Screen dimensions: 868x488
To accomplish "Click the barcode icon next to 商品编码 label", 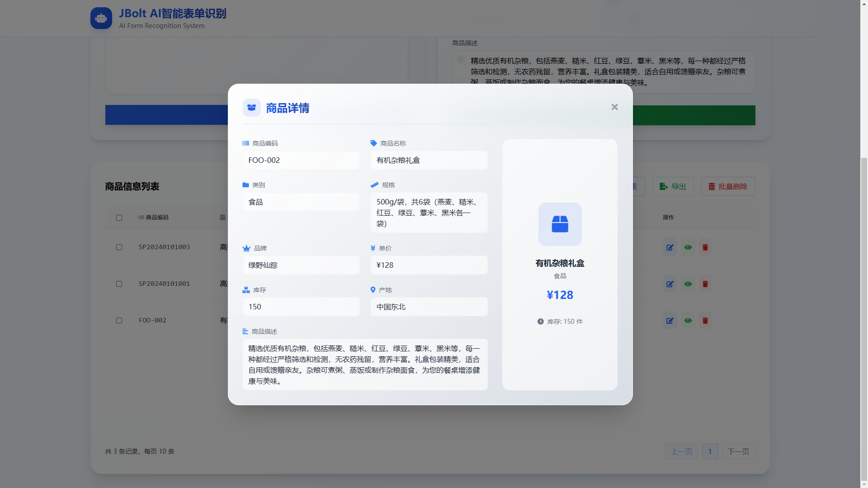I will tap(245, 143).
